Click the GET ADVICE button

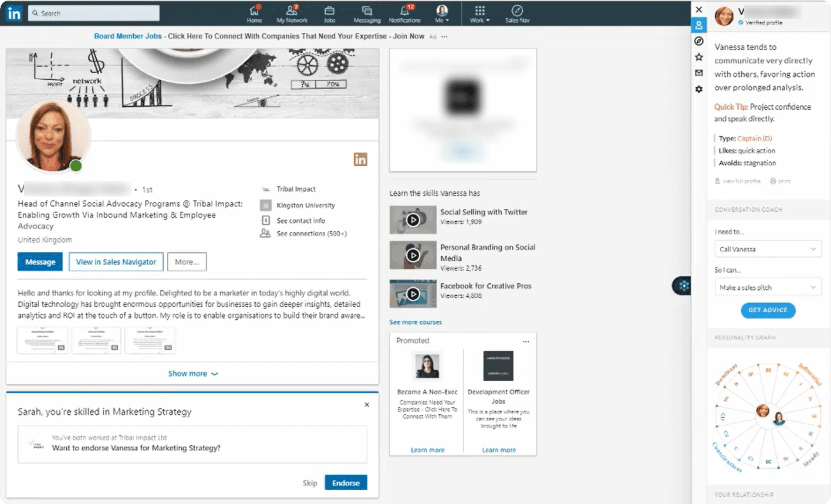[768, 310]
